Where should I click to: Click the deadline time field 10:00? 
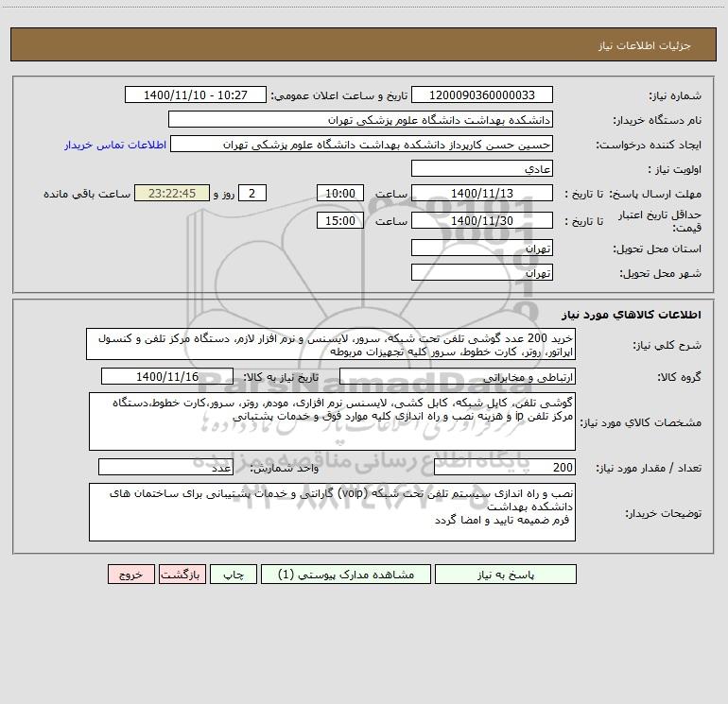point(339,193)
